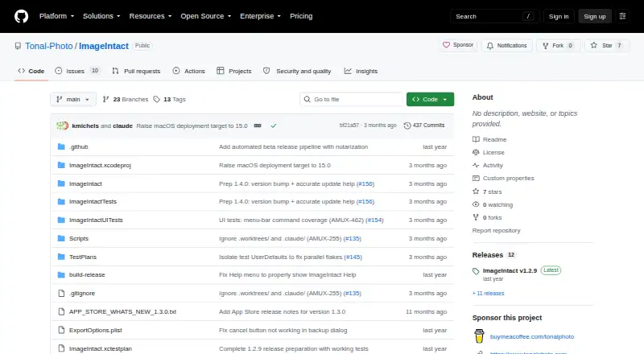Open the Actions tab
Image resolution: width=644 pixels, height=354 pixels.
pyautogui.click(x=188, y=71)
